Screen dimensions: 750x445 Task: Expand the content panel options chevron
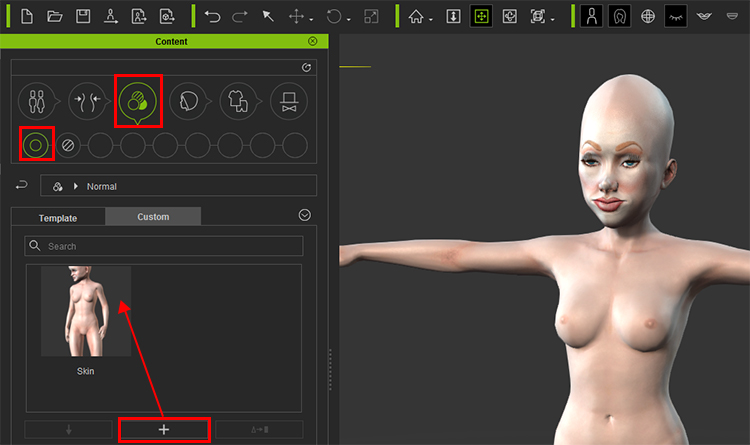tap(305, 215)
